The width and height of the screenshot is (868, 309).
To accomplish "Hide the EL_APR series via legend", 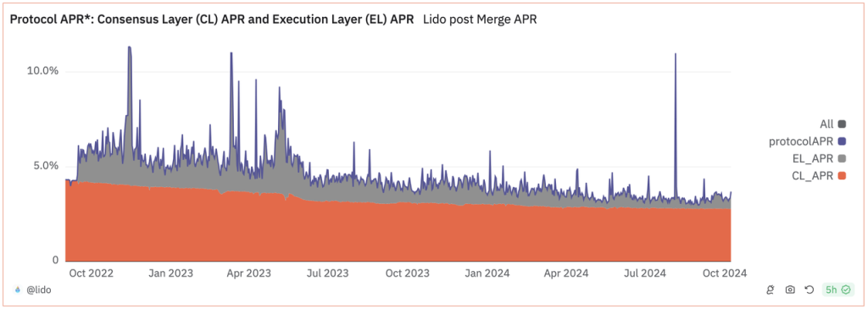I will point(821,158).
